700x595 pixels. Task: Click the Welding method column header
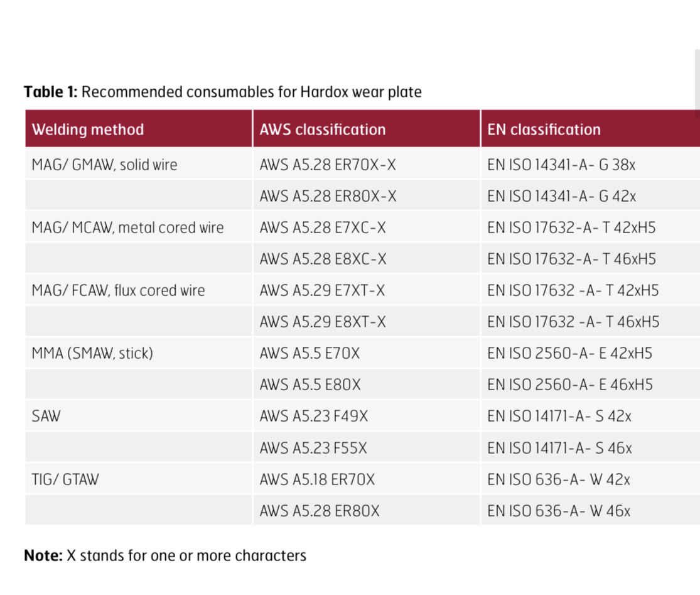click(x=88, y=129)
